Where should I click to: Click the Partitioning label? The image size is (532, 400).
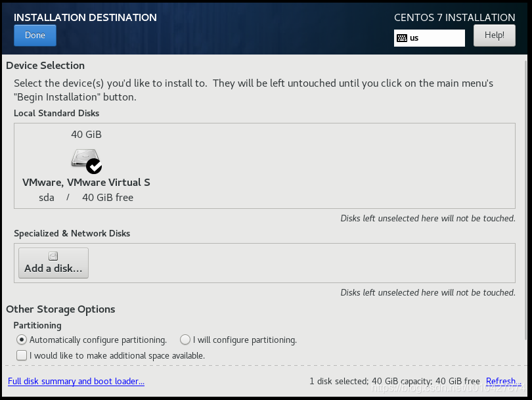point(37,325)
